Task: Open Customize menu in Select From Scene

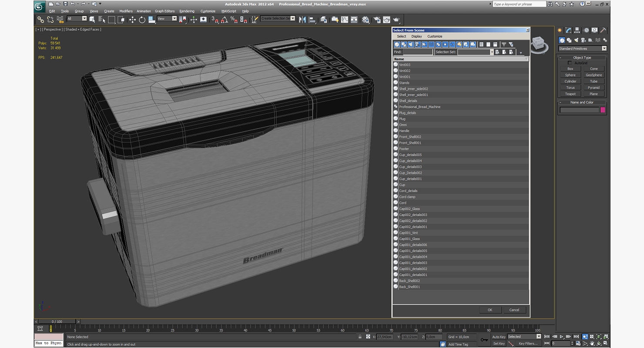Action: (435, 37)
